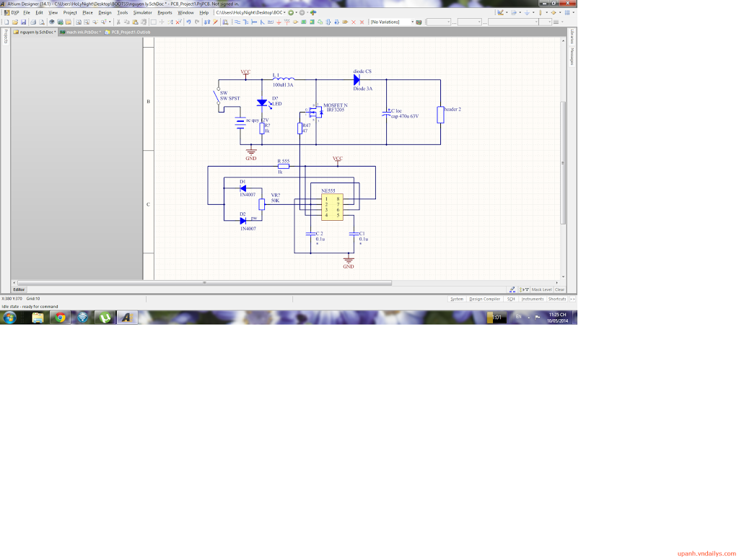Open the alignment tools dropdown
Screen dimensions: 739x560
tap(520, 13)
